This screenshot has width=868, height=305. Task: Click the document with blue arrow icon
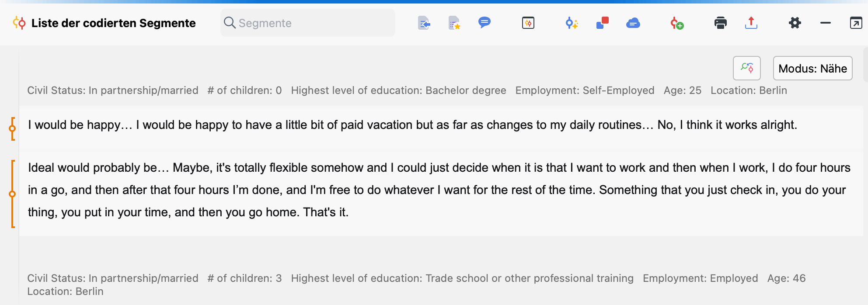pos(424,23)
